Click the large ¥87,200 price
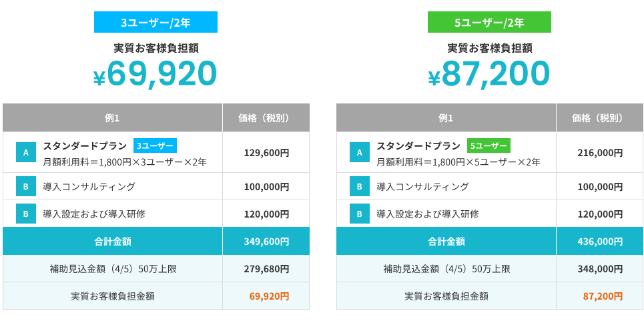 coord(489,73)
